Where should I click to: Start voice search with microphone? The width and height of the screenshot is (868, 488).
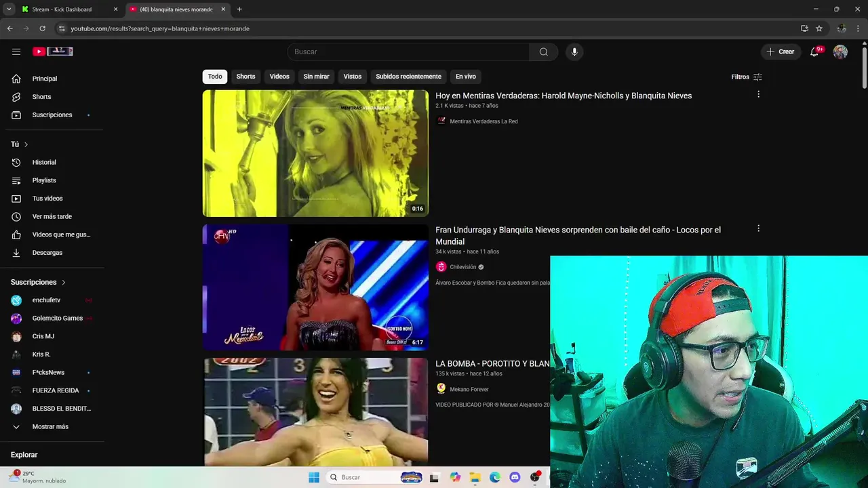574,52
